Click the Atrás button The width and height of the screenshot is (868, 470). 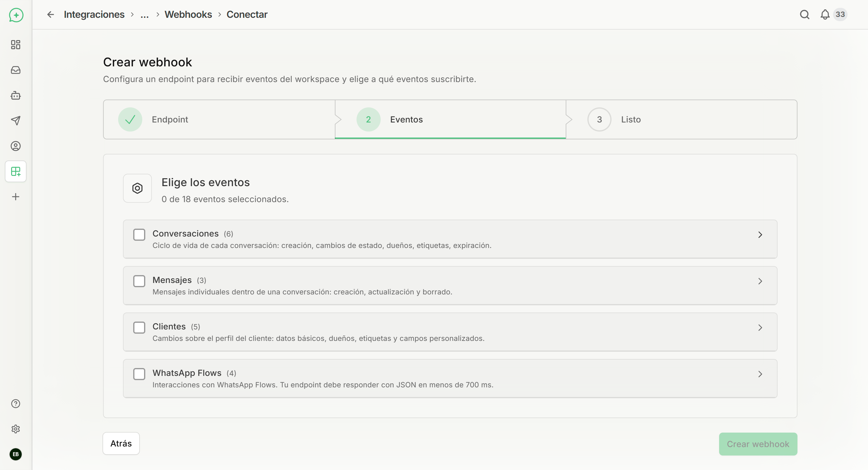coord(121,443)
